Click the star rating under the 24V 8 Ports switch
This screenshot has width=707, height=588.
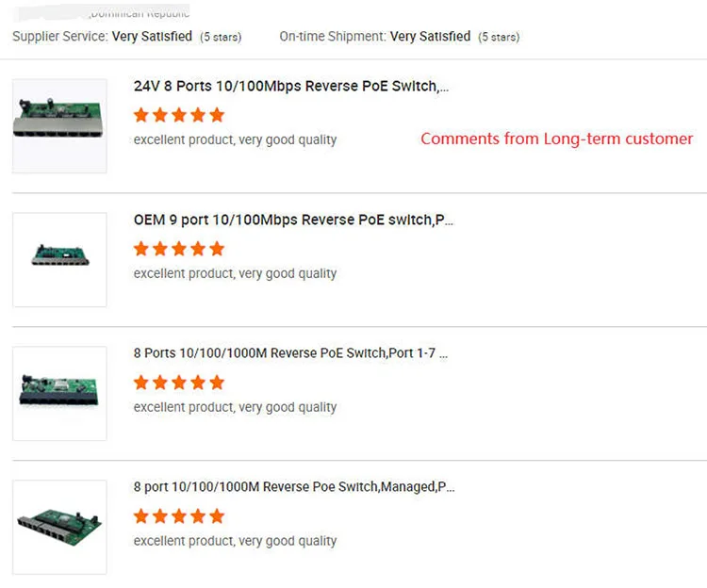[179, 115]
